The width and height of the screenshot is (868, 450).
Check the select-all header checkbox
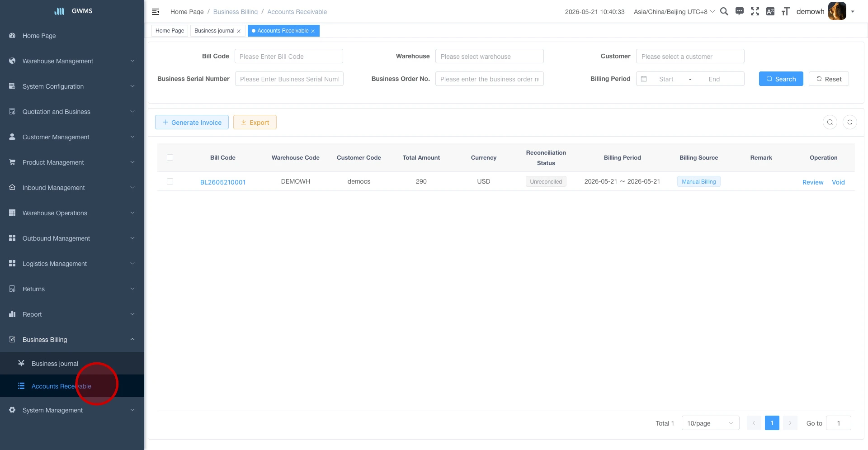point(170,157)
